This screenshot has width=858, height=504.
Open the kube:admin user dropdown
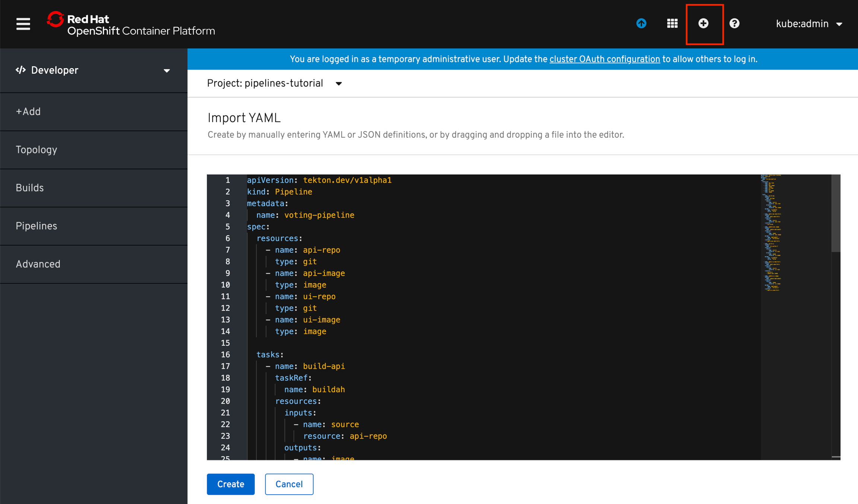click(x=809, y=24)
